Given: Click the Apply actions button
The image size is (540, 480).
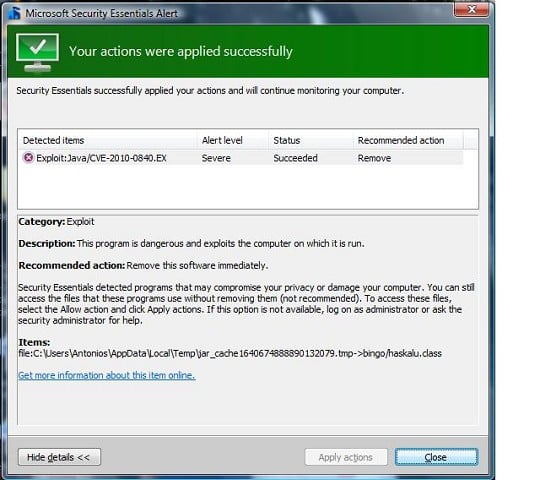Looking at the screenshot, I should pos(346,457).
